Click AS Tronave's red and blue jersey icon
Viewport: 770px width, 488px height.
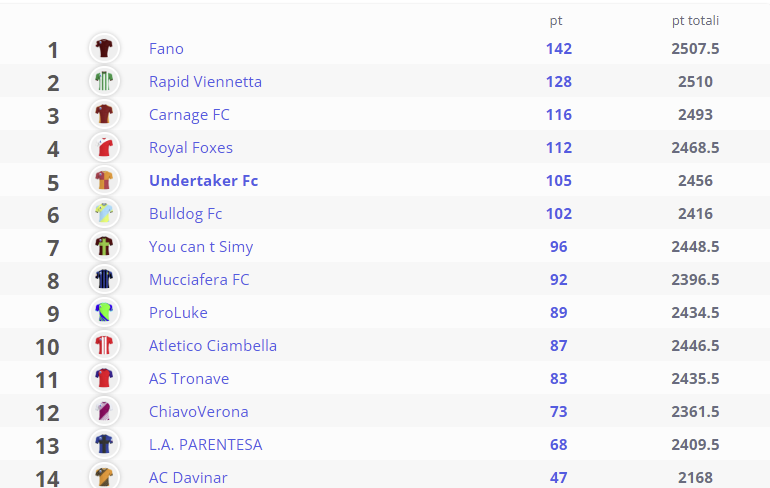click(104, 378)
